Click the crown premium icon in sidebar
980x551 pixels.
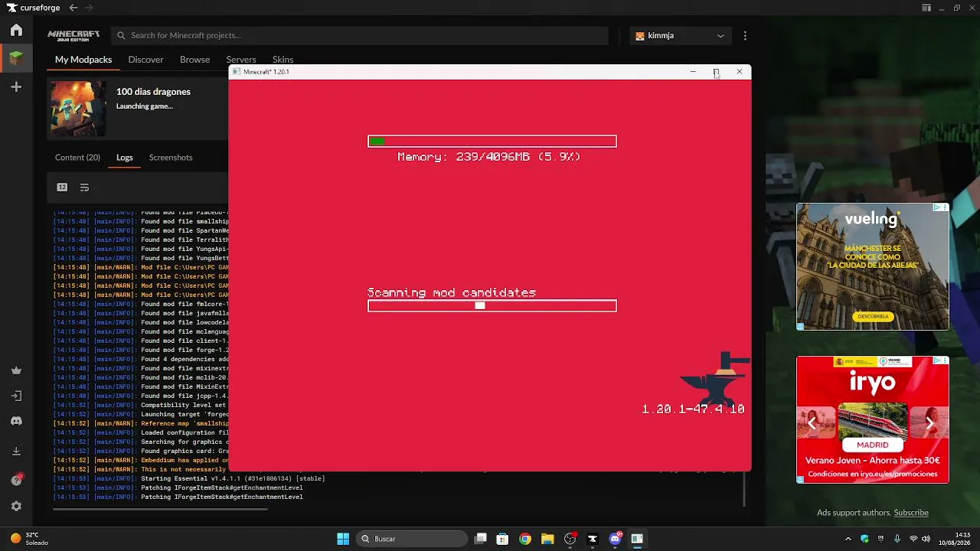tap(16, 371)
